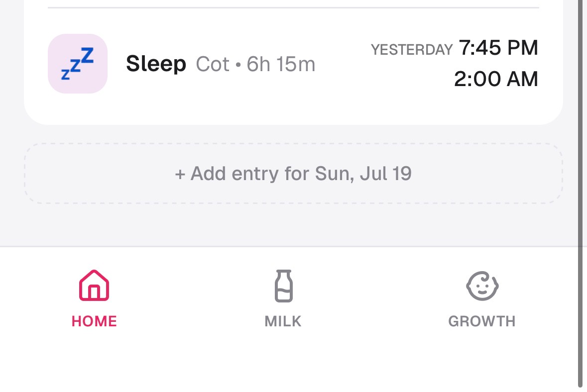Tap the bullet between Cot and 6h 15m
This screenshot has height=392, width=587.
click(238, 65)
